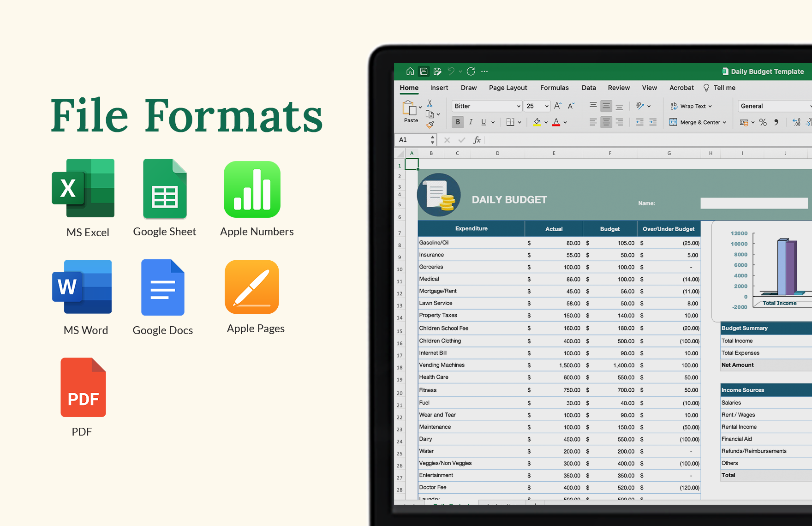
Task: Expand the Paste options arrow
Action: click(x=420, y=107)
